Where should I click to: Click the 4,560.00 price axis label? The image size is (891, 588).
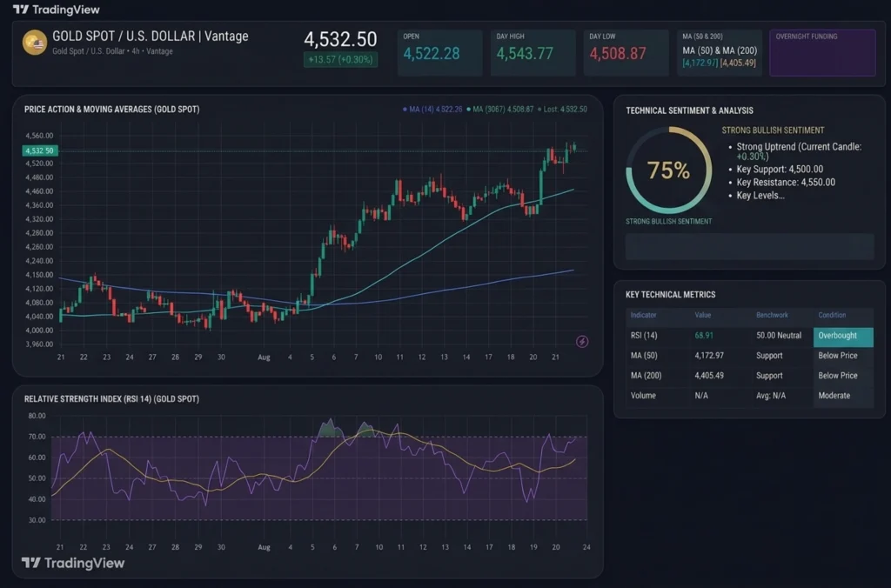tap(39, 136)
